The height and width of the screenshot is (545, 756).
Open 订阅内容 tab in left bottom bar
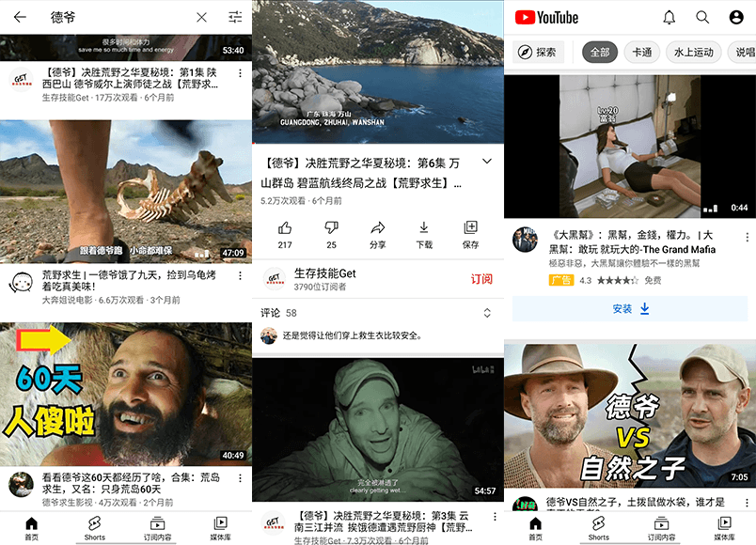click(157, 529)
